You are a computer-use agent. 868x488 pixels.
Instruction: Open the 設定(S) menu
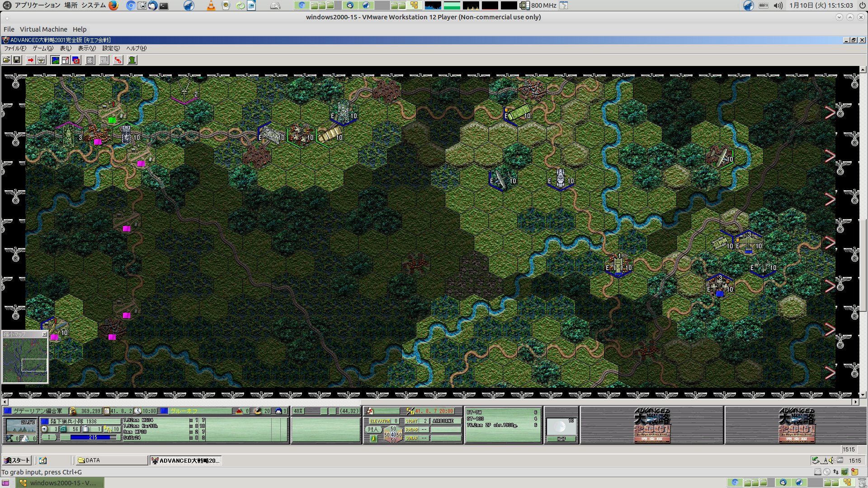pyautogui.click(x=111, y=48)
